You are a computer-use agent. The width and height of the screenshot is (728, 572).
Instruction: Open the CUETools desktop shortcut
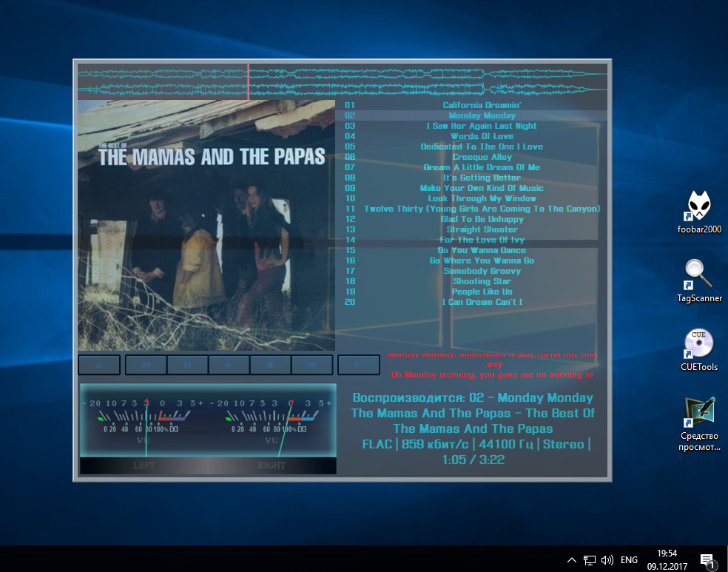point(699,349)
